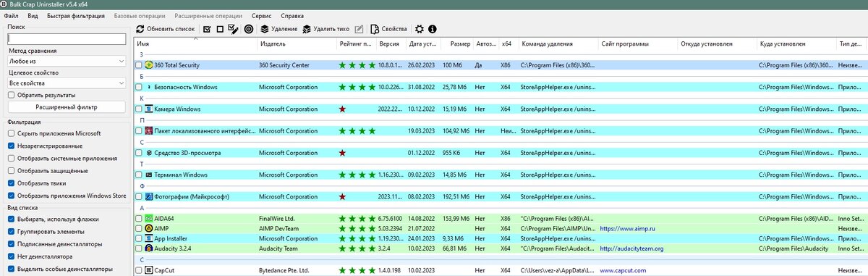Click the red star rating of Камера Windows

(343, 109)
